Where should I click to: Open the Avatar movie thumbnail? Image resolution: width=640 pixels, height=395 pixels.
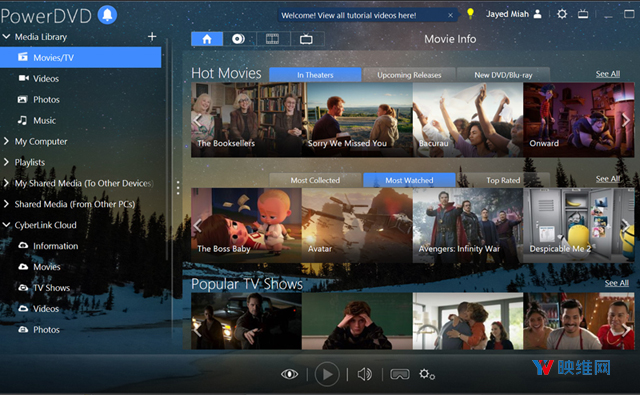[357, 225]
